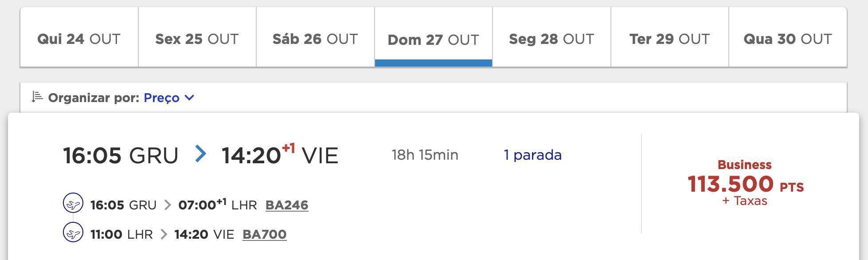Screen dimensions: 868x260
Task: Click the plane icon for LHR–VIE segment
Action: point(73,232)
